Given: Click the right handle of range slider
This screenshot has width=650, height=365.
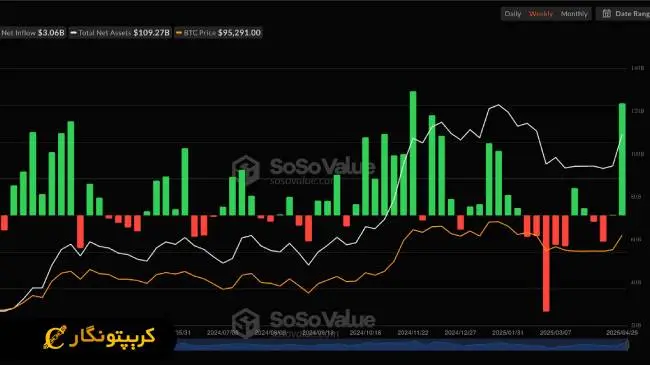Looking at the screenshot, I should click(x=627, y=345).
